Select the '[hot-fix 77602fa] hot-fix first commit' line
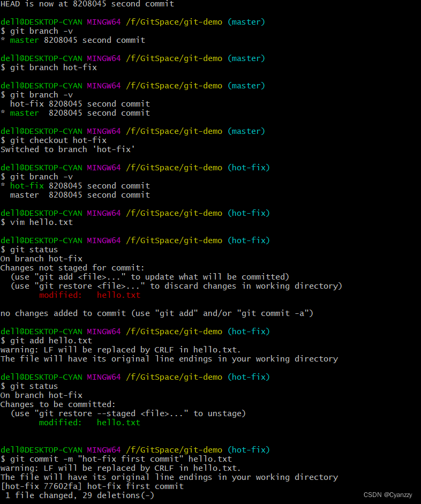This screenshot has width=421, height=504. 92,486
